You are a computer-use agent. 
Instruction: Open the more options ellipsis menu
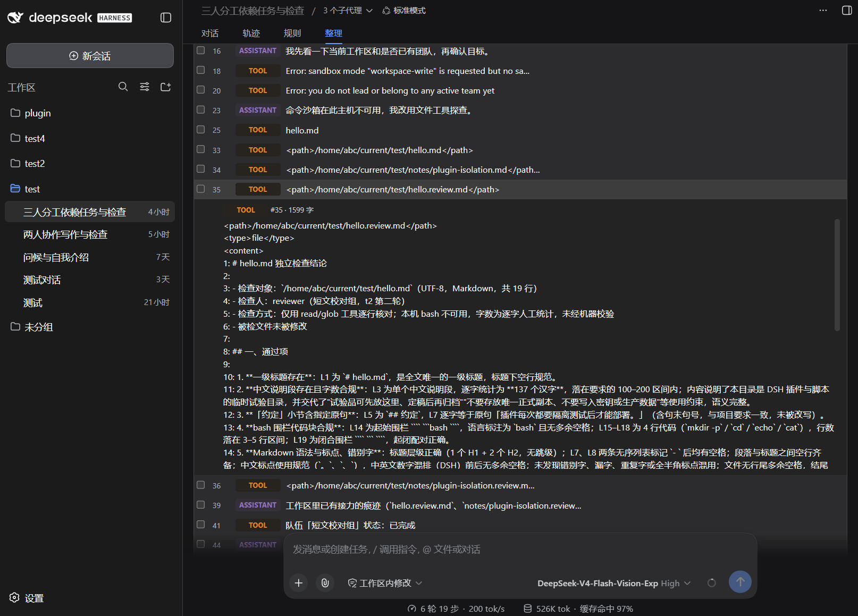(x=823, y=11)
